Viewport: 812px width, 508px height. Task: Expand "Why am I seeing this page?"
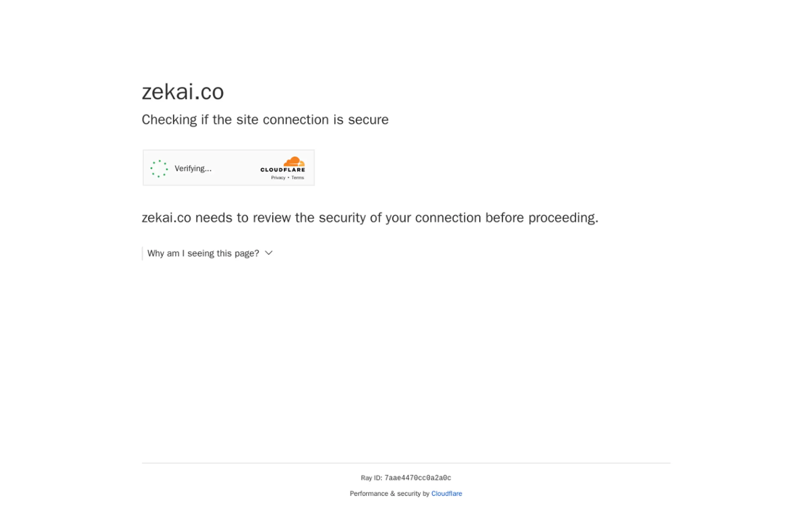click(x=203, y=253)
